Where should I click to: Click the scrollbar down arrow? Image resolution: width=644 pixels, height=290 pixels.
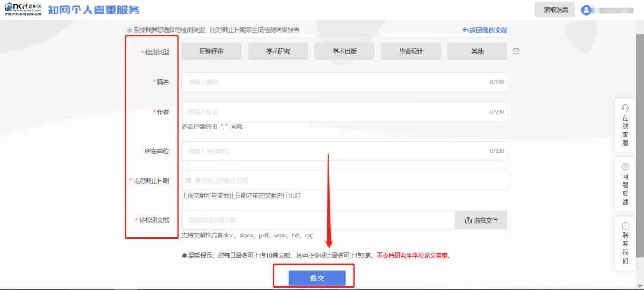click(x=640, y=285)
